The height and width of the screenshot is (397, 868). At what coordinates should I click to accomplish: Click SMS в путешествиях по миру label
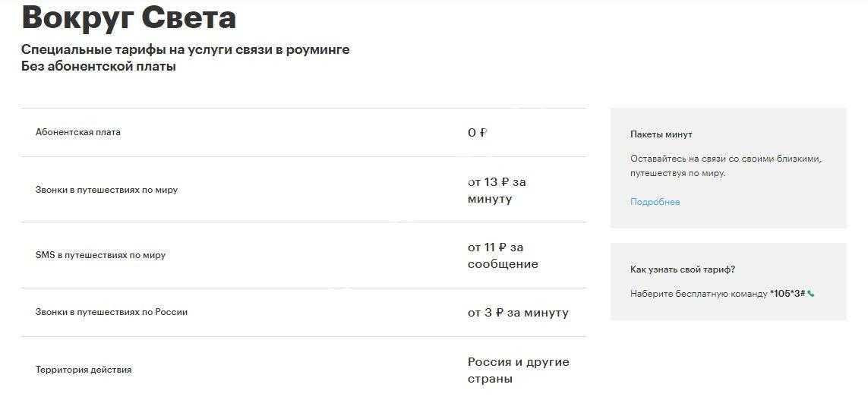[100, 255]
